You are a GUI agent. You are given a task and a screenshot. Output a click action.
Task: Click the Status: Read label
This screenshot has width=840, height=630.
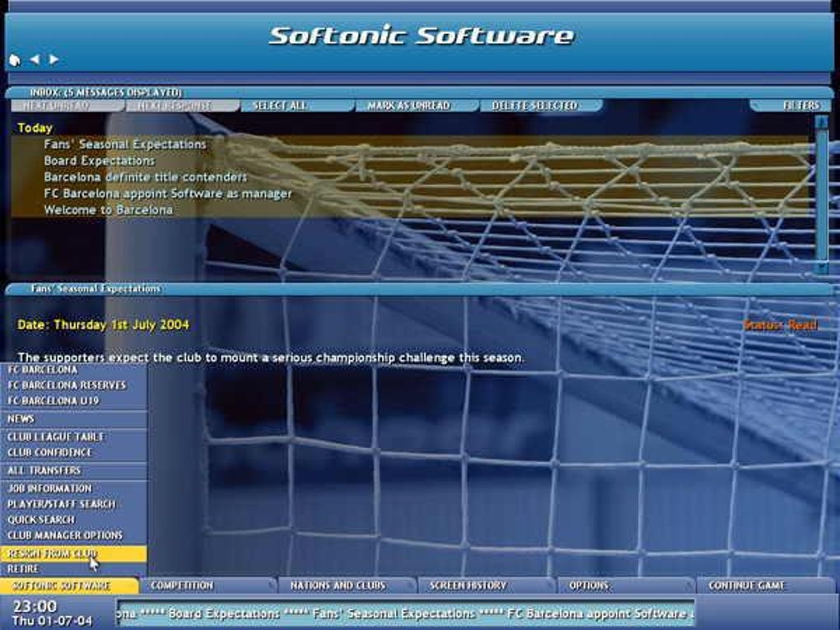[x=781, y=325]
